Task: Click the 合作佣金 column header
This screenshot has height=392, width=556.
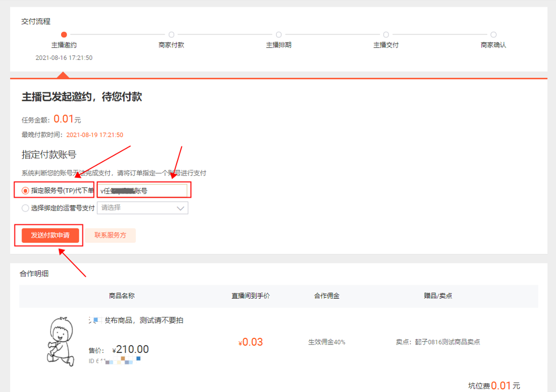Action: pos(327,296)
